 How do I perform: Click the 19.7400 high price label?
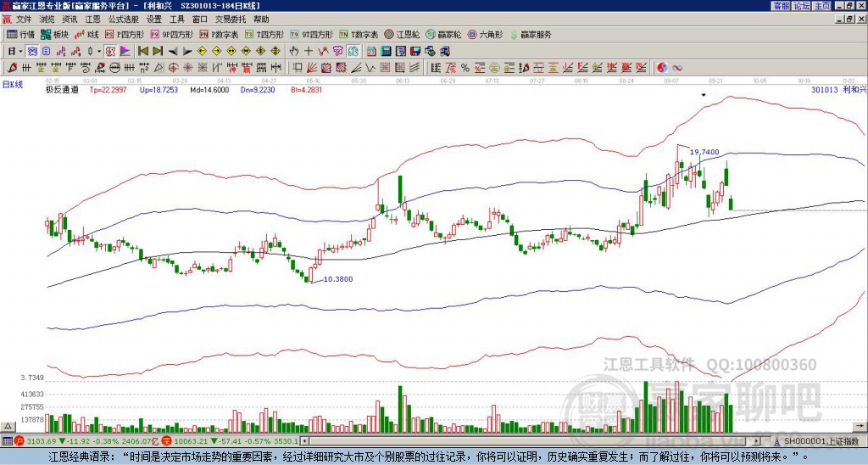point(704,152)
